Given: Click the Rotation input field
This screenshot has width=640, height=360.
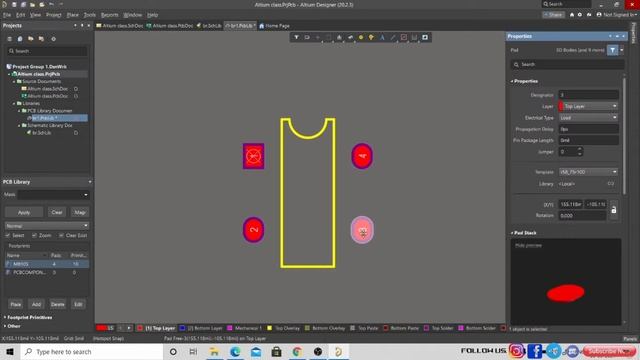Looking at the screenshot, I should tap(582, 216).
